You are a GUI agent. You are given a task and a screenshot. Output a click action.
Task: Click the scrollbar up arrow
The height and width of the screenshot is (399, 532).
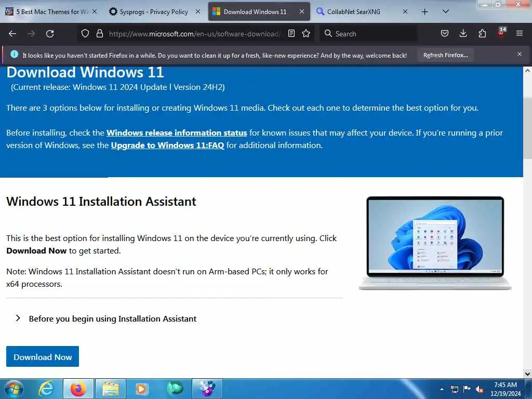coord(527,71)
